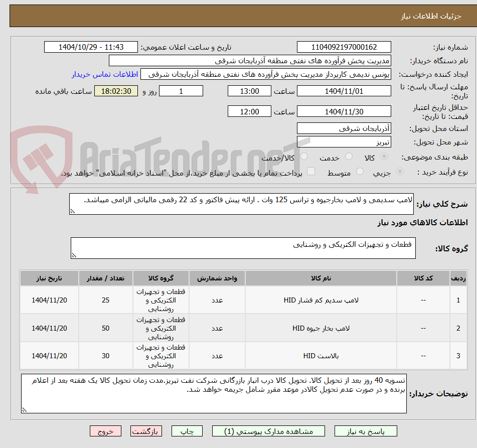The image size is (477, 448).
Task: Click the announcement date field 1404/10/29 - 11:43
Action: tap(91, 47)
